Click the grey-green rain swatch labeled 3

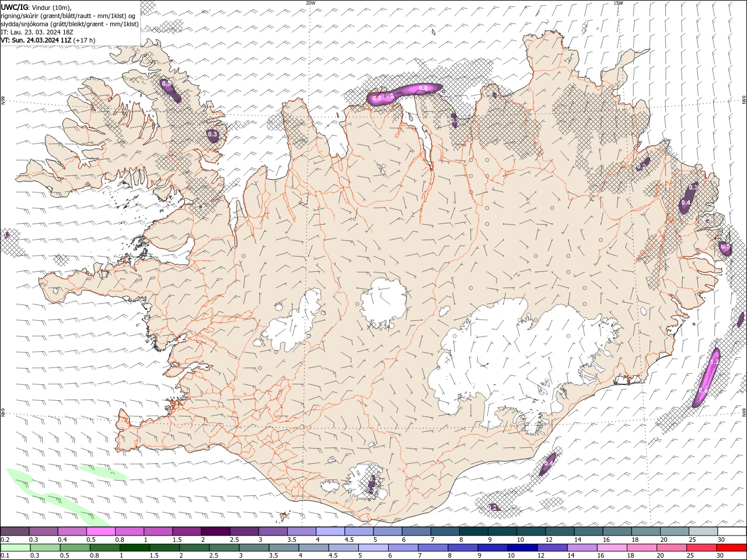click(254, 548)
